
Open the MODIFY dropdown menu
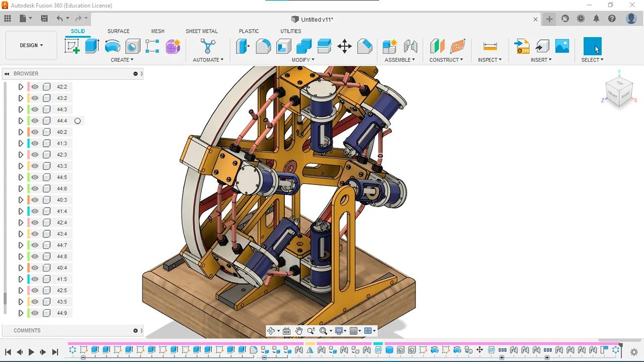(303, 60)
